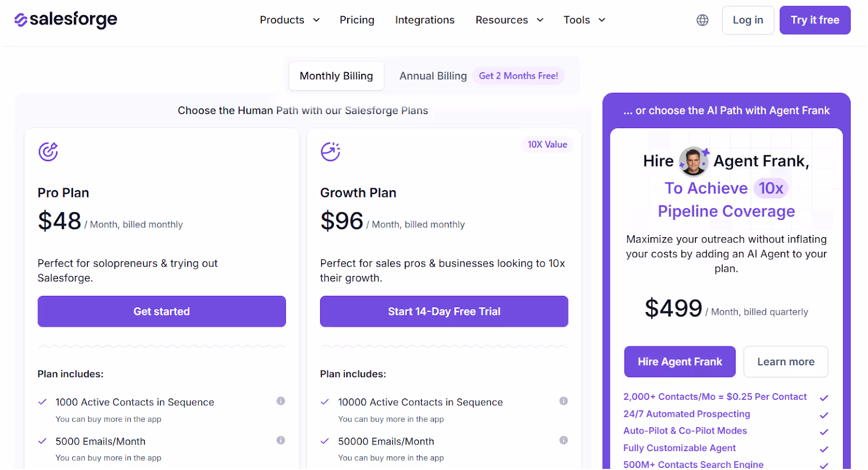Click the $499 Agent Frank price

pyautogui.click(x=673, y=308)
